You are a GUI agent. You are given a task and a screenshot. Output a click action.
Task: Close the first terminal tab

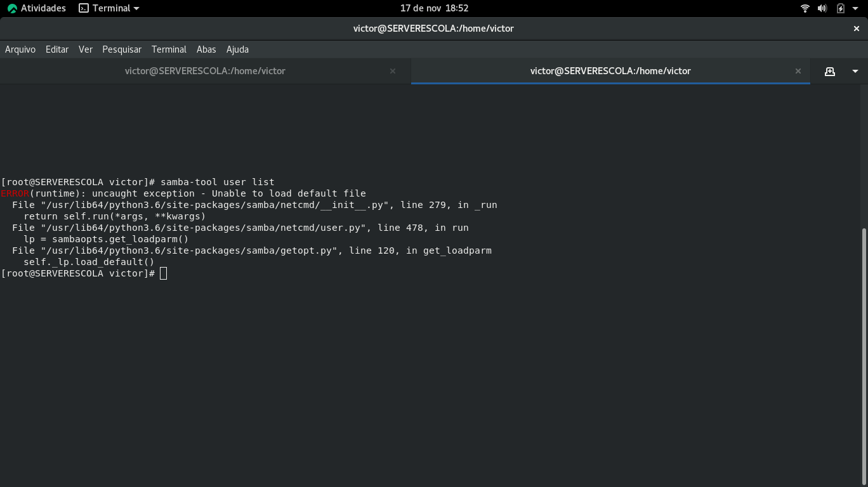coord(393,71)
